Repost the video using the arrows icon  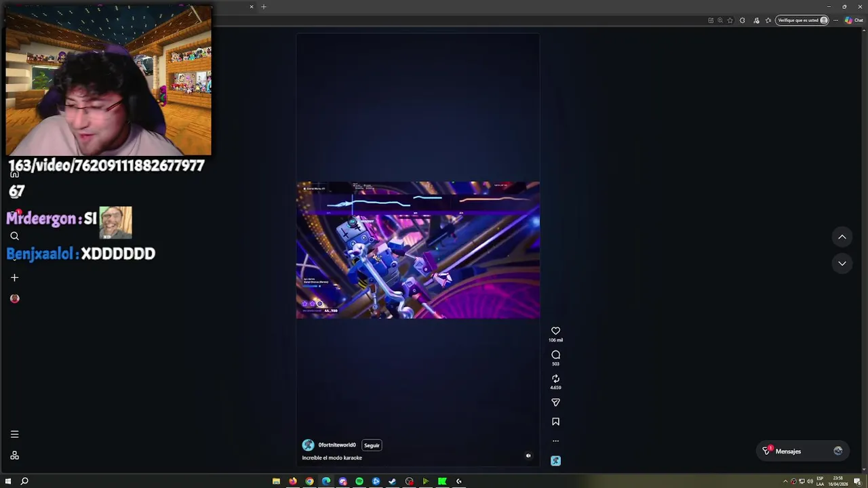click(x=555, y=379)
